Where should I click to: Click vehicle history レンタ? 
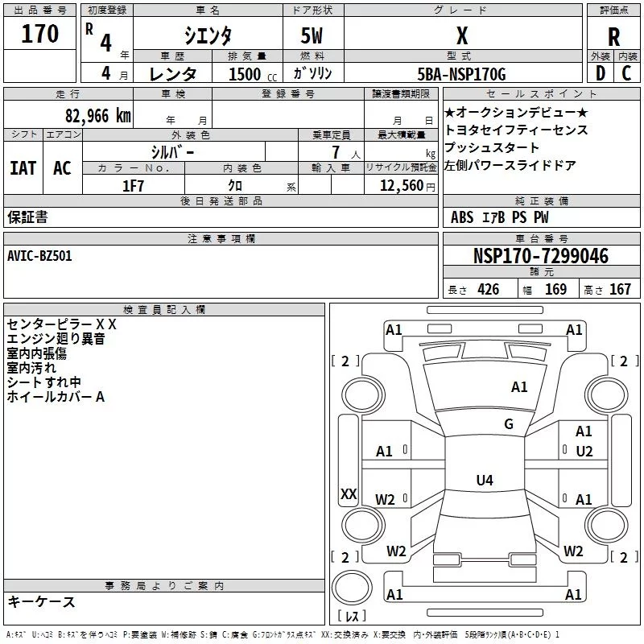pos(173,74)
